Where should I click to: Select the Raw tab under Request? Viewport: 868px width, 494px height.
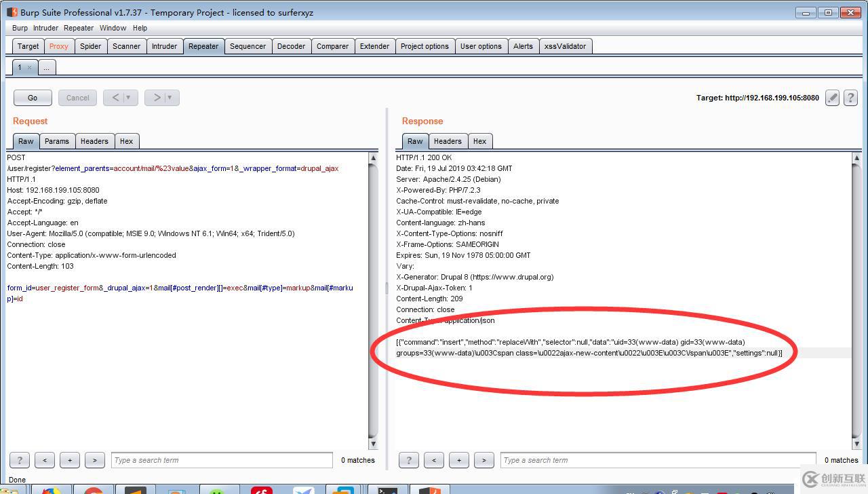click(x=26, y=141)
